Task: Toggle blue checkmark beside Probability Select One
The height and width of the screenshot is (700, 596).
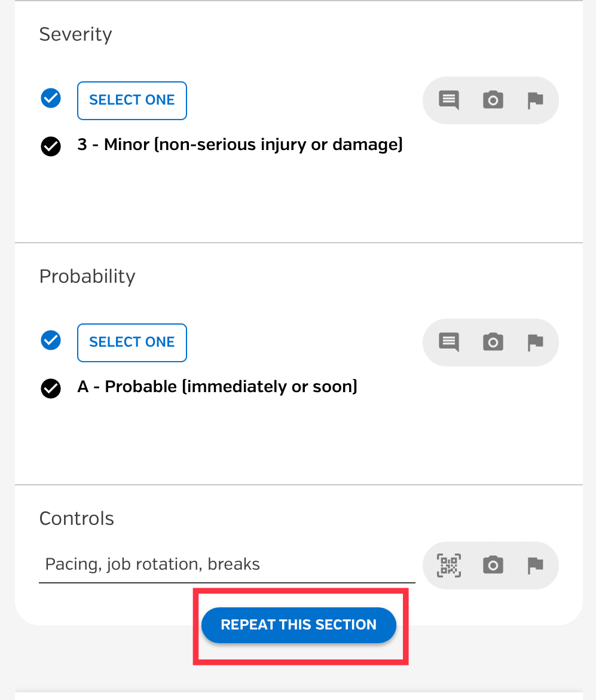Action: [51, 340]
